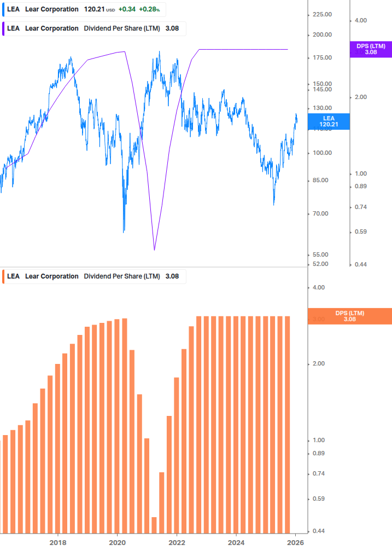Screen dimensions: 392x550
Task: Click the +0.34 change value in legend
Action: [x=127, y=9]
